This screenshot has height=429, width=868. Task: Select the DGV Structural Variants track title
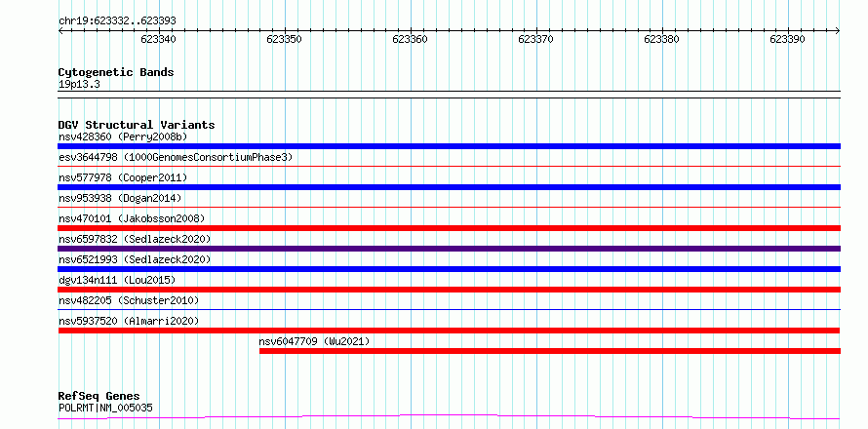pyautogui.click(x=137, y=125)
